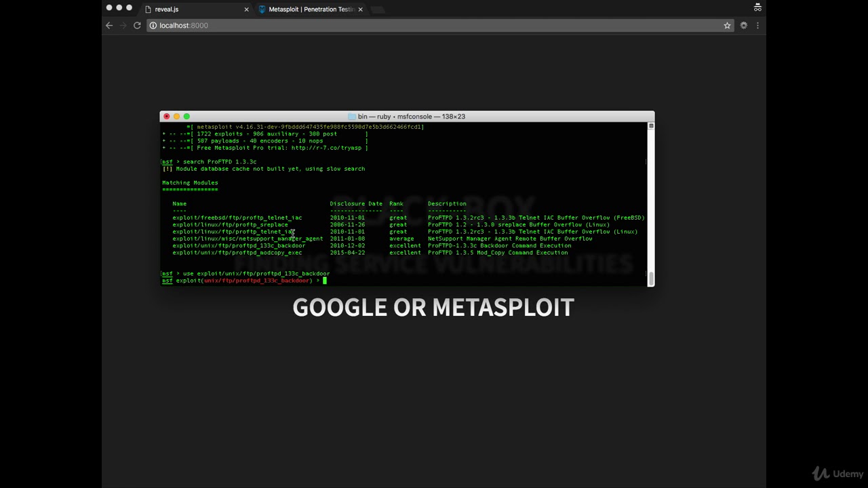Close the Metasploit tab
This screenshot has width=868, height=488.
click(x=360, y=9)
